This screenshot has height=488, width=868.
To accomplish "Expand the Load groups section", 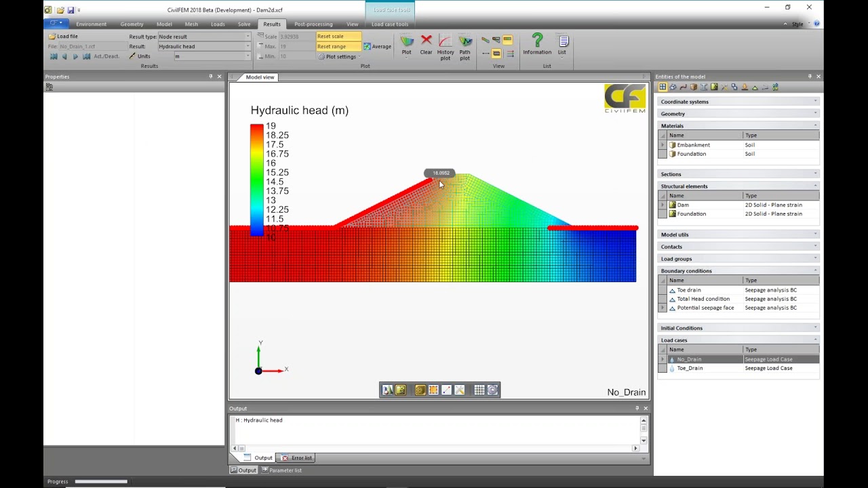I will (738, 259).
